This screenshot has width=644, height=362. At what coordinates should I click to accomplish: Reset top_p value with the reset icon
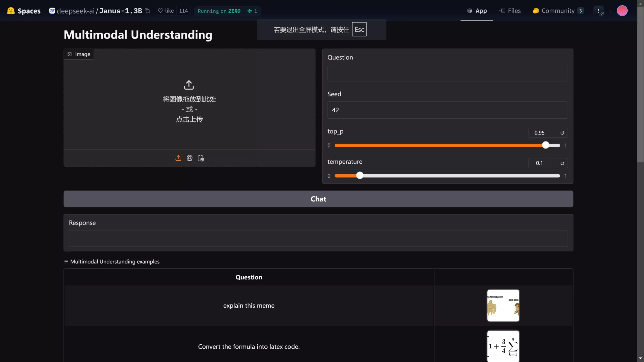562,133
